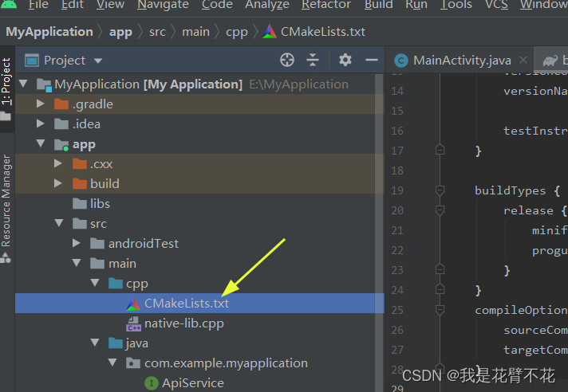Collapse the com.example.myapplication package

(x=112, y=363)
